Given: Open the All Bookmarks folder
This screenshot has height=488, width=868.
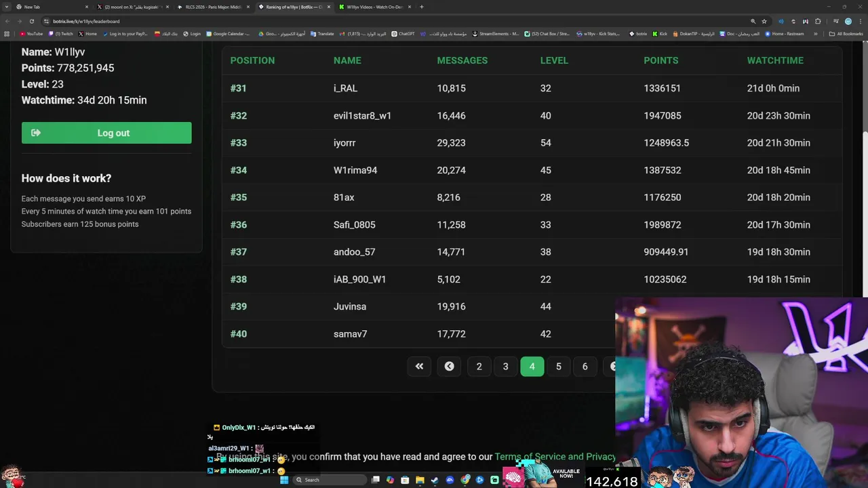Looking at the screenshot, I should click(846, 34).
